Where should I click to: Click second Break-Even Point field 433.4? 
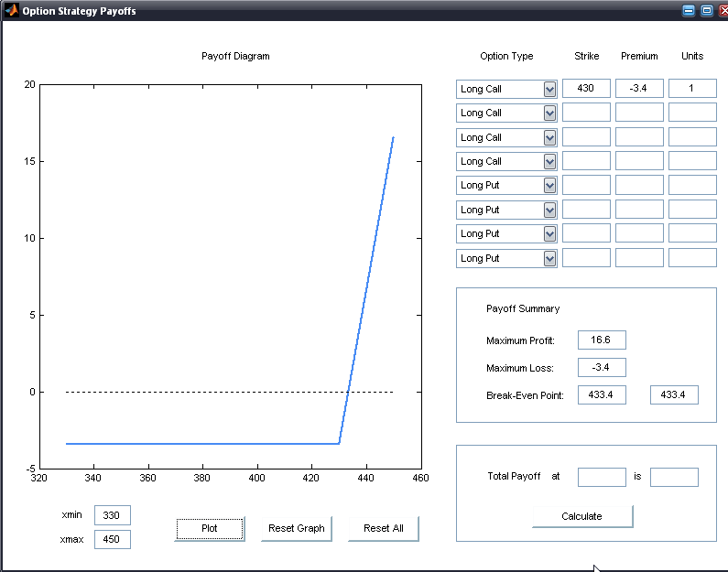pyautogui.click(x=674, y=394)
